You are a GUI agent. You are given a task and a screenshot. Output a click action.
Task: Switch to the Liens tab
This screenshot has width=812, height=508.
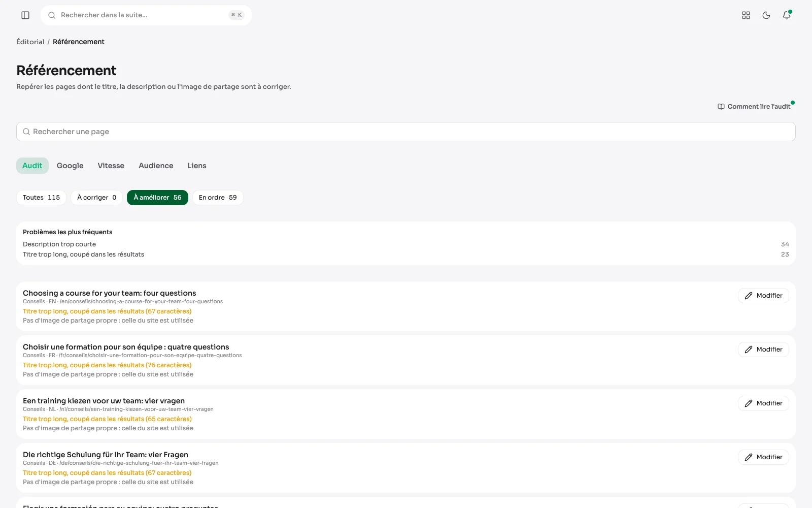click(x=197, y=166)
